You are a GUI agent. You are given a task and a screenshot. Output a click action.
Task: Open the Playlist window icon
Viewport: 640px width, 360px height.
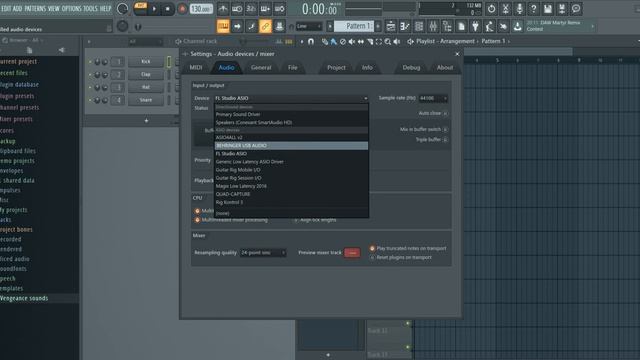click(391, 27)
